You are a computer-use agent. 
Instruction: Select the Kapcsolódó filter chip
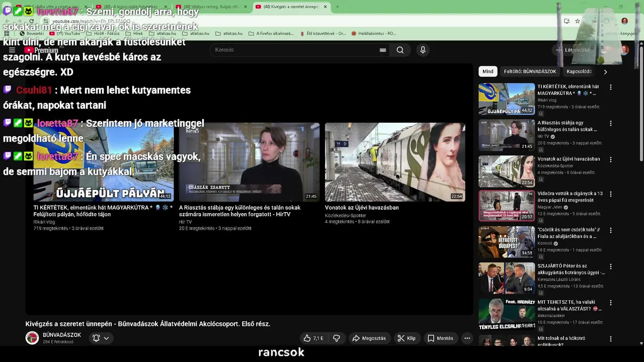tap(579, 71)
